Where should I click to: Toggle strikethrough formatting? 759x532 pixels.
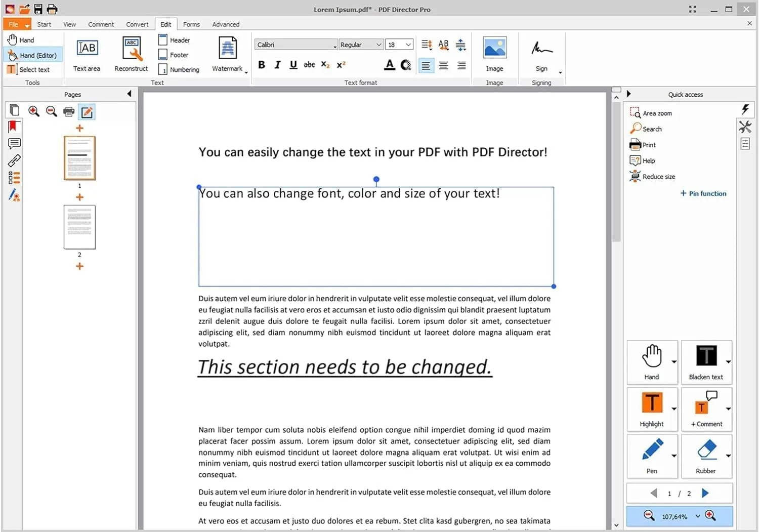(x=309, y=65)
